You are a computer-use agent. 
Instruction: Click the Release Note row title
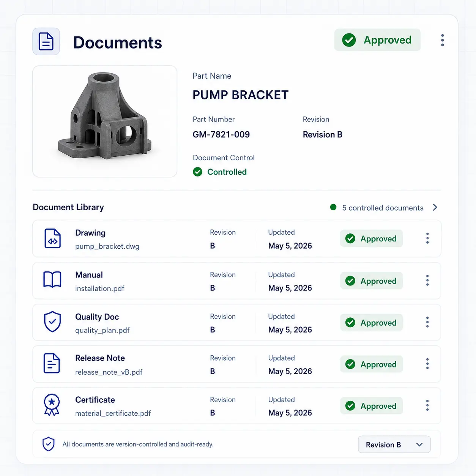(100, 358)
